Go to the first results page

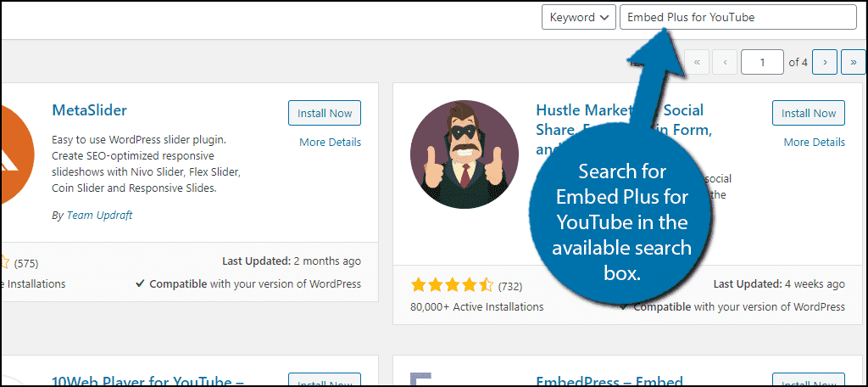pos(697,62)
